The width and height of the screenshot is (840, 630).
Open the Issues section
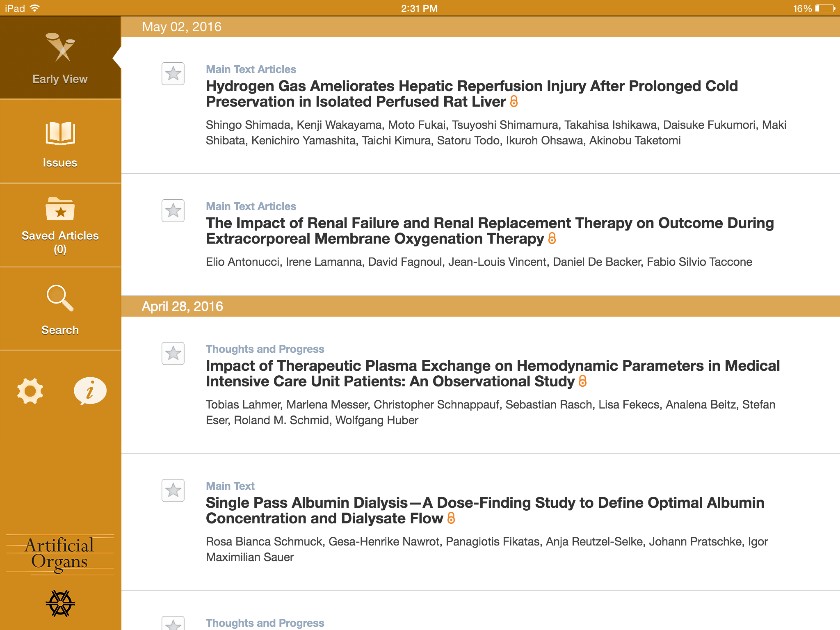[60, 142]
